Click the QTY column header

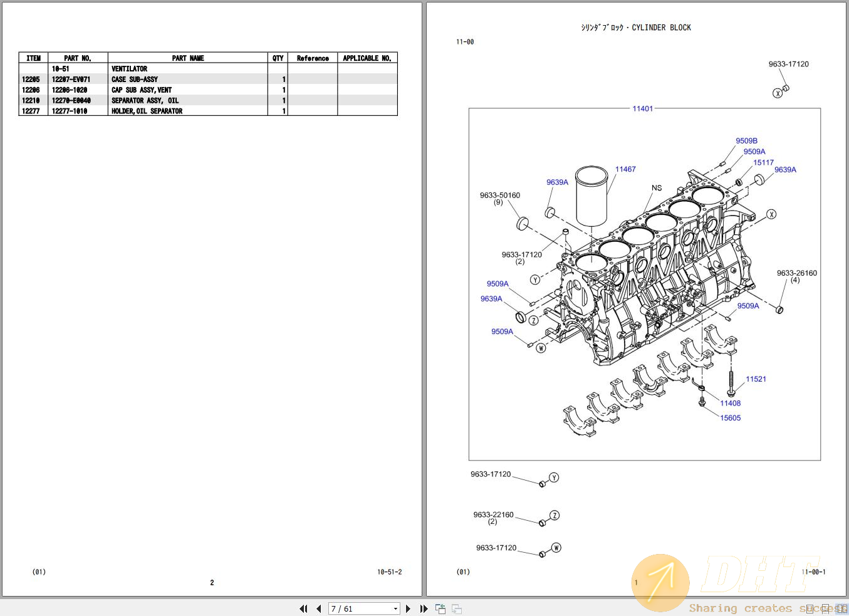(278, 58)
